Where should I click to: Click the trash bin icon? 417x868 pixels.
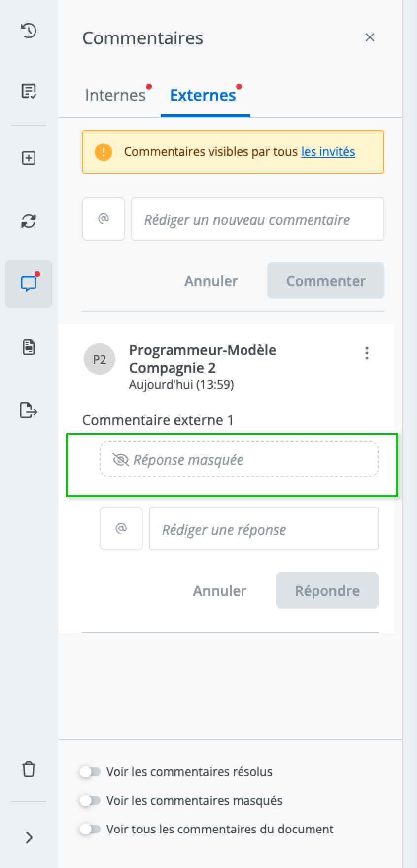point(29,769)
